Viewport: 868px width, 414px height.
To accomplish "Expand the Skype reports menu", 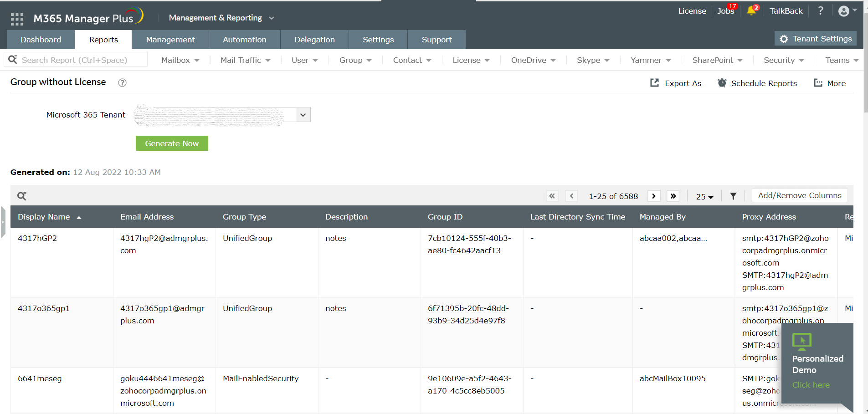I will click(x=593, y=60).
